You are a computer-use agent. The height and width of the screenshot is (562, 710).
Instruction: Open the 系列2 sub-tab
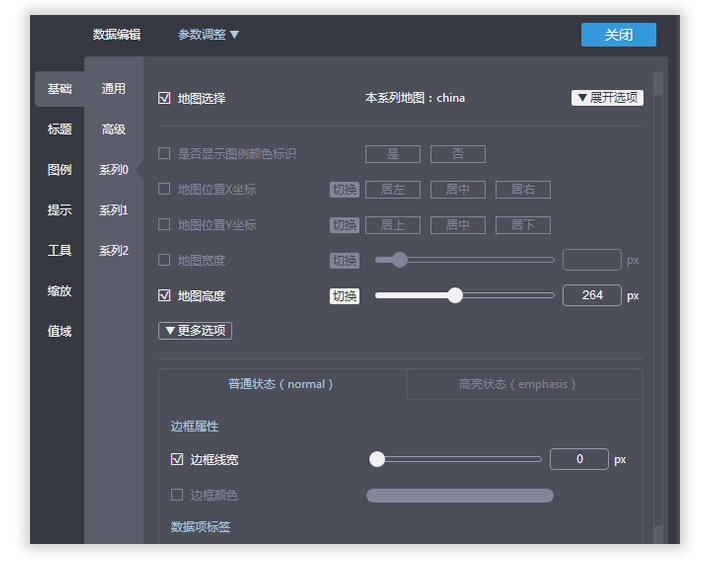pyautogui.click(x=114, y=250)
